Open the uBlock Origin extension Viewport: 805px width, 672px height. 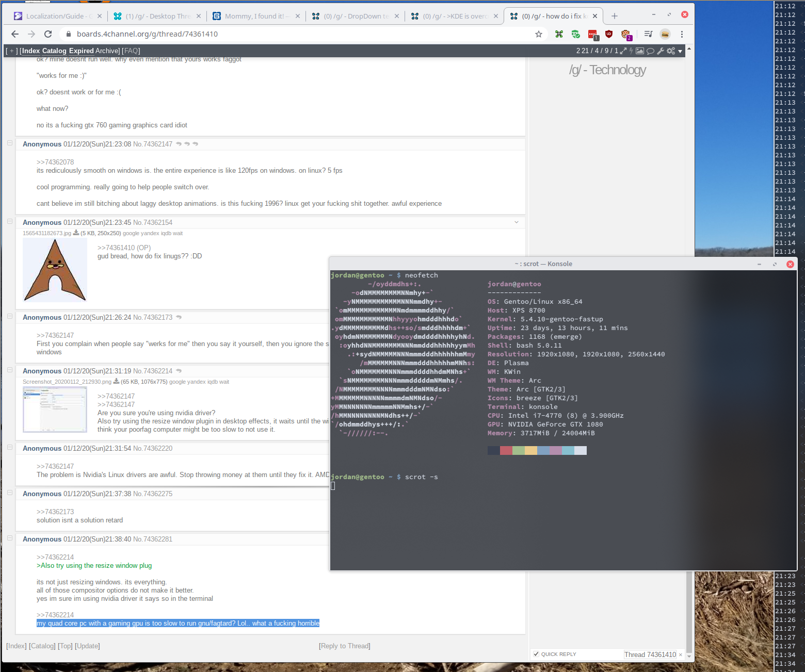[x=609, y=34]
